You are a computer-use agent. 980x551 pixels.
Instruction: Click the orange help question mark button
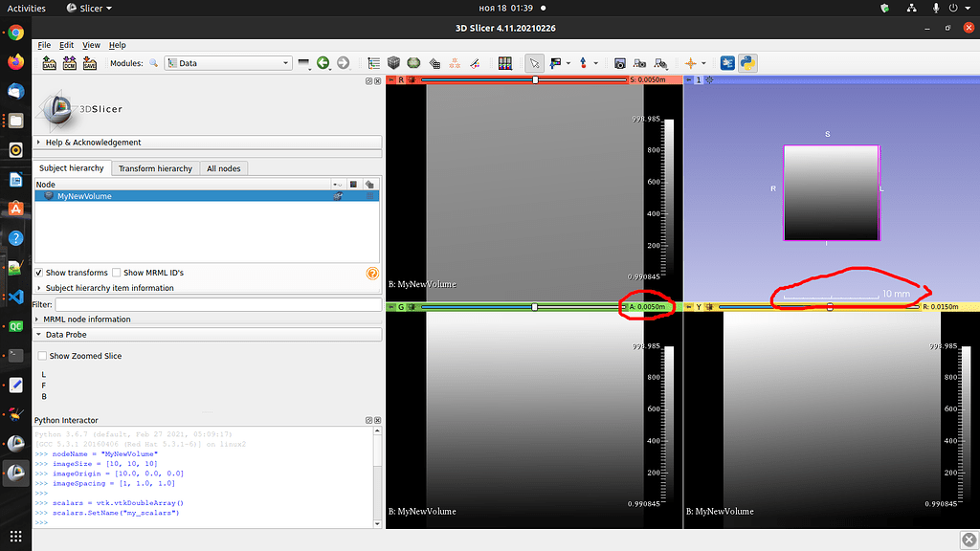coord(372,273)
